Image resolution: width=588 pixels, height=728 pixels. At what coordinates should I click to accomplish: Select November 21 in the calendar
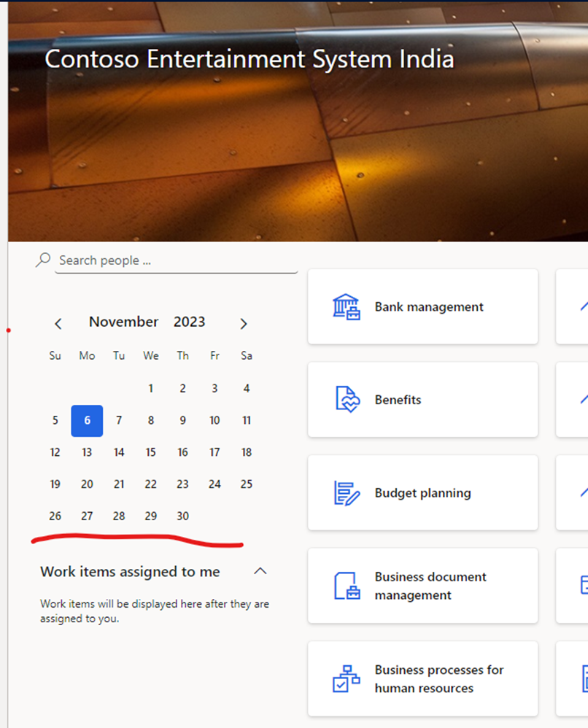119,484
